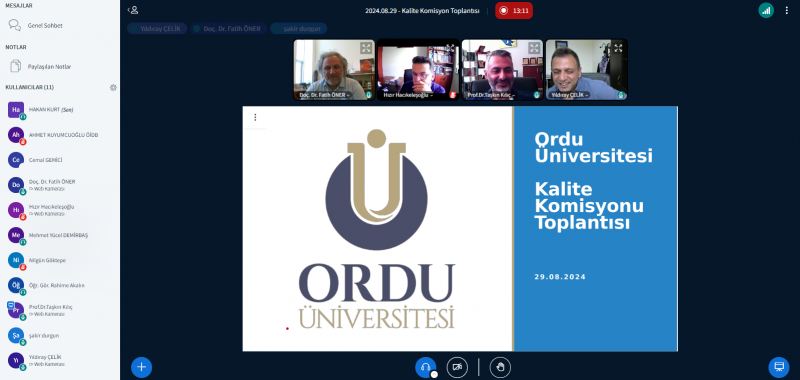Click the presentation screen button bottom-right
Image resolution: width=800 pixels, height=380 pixels.
pyautogui.click(x=779, y=367)
